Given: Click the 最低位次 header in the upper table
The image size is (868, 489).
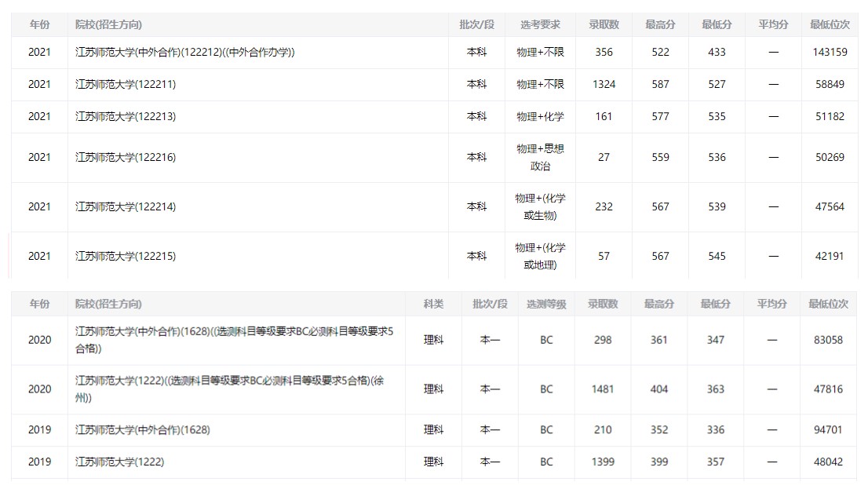Looking at the screenshot, I should coord(830,24).
